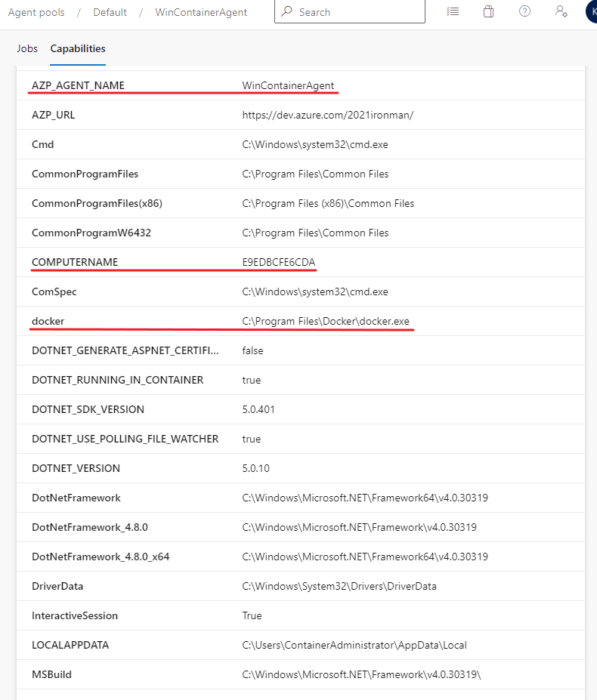Image resolution: width=597 pixels, height=700 pixels.
Task: Select the InteractiveSession True value
Action: [252, 615]
